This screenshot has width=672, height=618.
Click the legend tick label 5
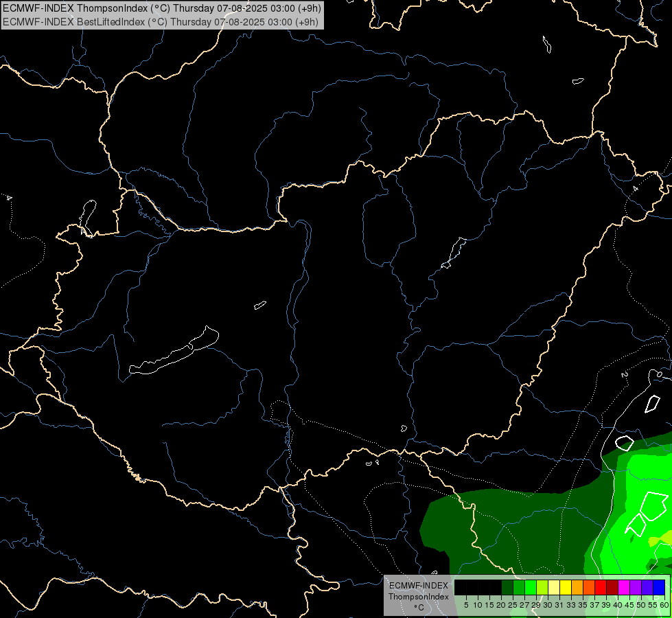point(466,605)
